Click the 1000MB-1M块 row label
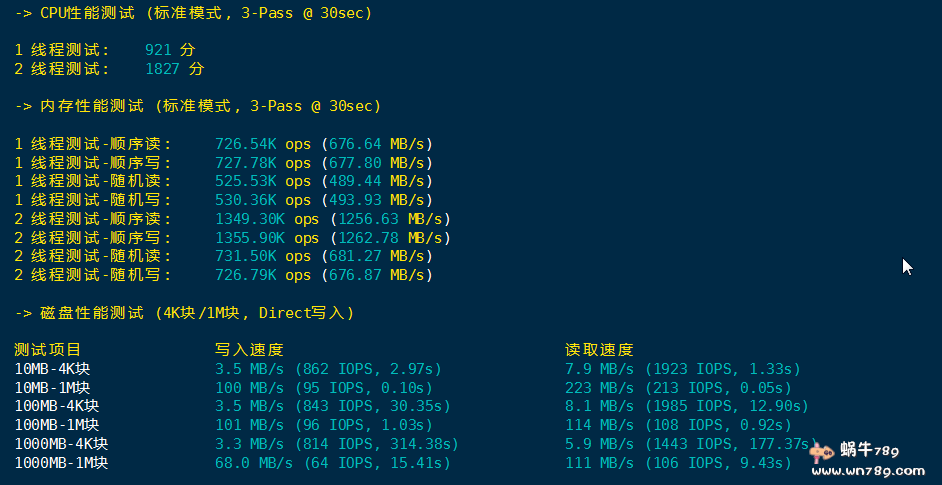Viewport: 942px width, 485px height. (x=61, y=463)
